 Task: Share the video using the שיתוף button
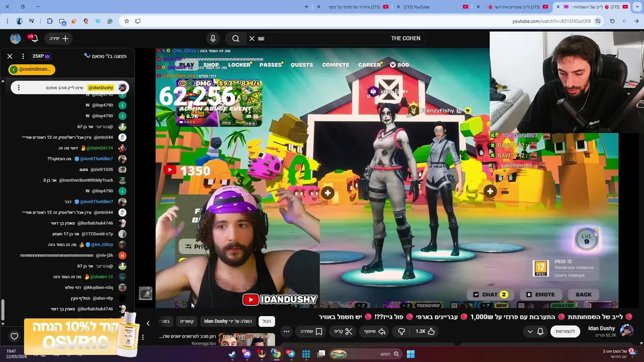[374, 331]
